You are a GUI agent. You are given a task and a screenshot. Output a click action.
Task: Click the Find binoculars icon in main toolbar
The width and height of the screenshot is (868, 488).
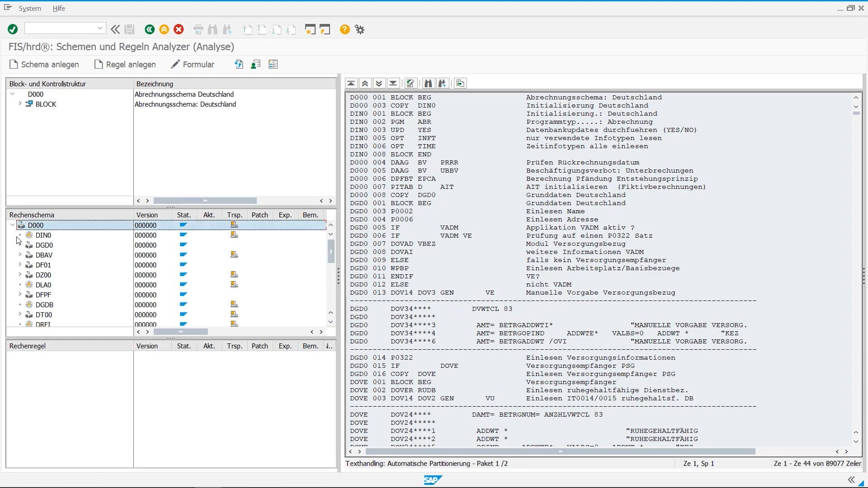pyautogui.click(x=212, y=29)
